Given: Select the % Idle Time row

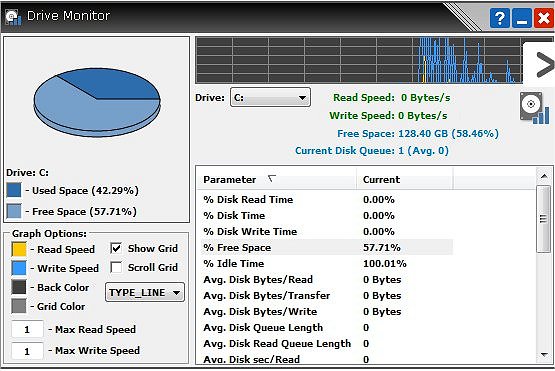Looking at the screenshot, I should [x=327, y=263].
